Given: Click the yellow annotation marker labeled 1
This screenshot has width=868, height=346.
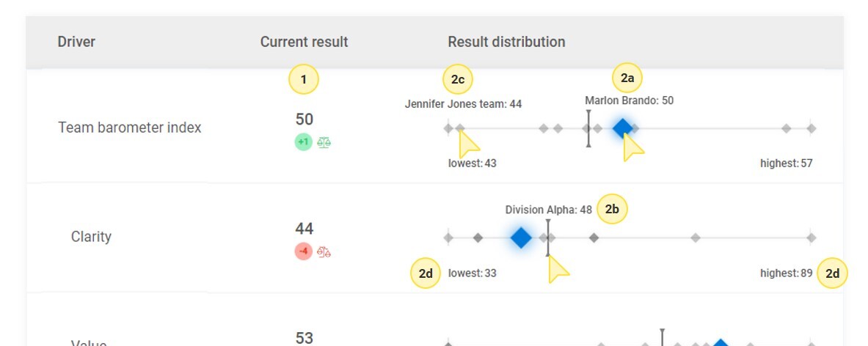Looking at the screenshot, I should [x=304, y=79].
